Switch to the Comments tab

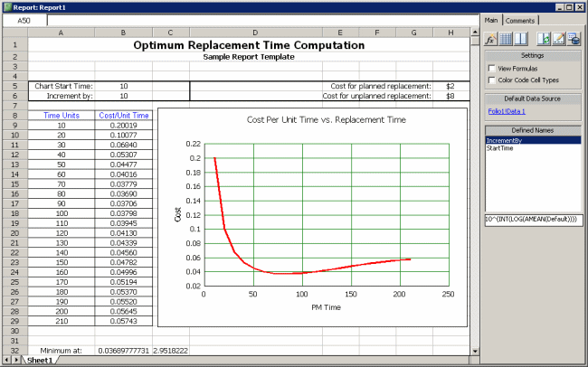[520, 20]
